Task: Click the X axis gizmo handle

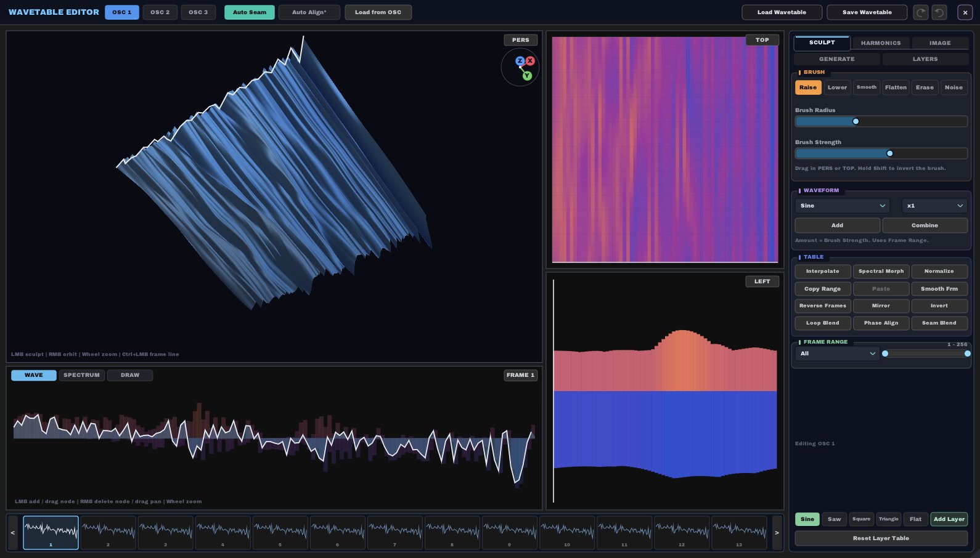Action: coord(530,61)
